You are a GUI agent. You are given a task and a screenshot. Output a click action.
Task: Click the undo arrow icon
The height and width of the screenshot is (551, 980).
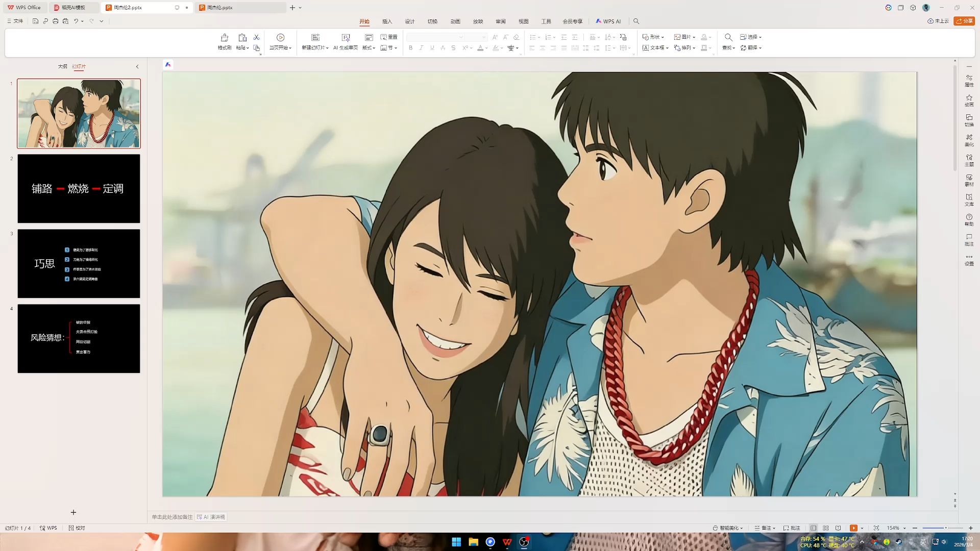tap(76, 21)
